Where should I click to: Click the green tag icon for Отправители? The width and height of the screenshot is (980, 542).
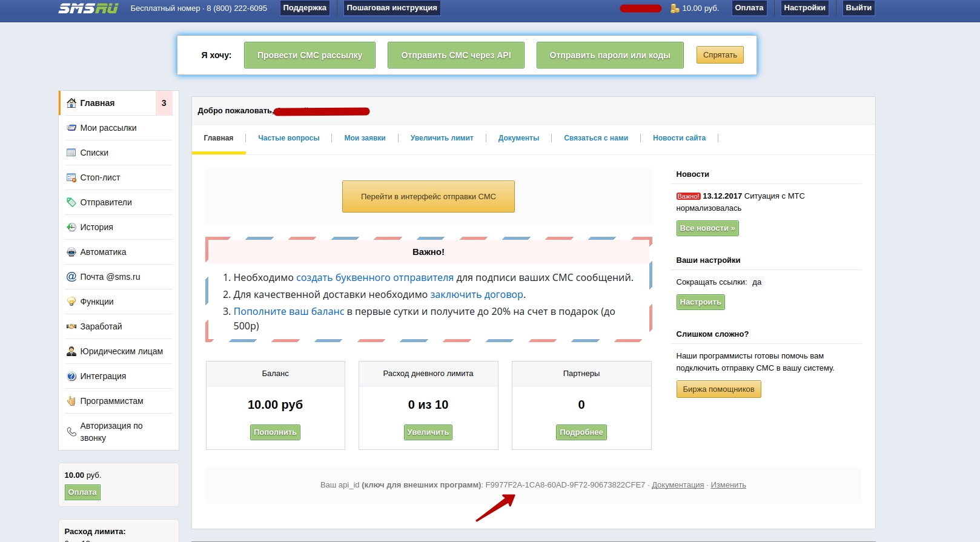71,202
